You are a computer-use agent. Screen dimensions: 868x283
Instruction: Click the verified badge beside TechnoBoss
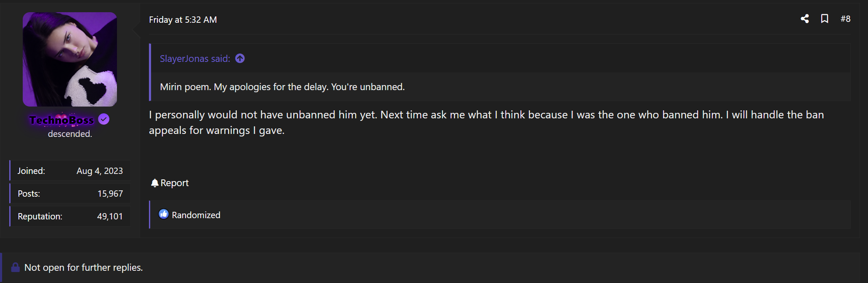coord(104,120)
